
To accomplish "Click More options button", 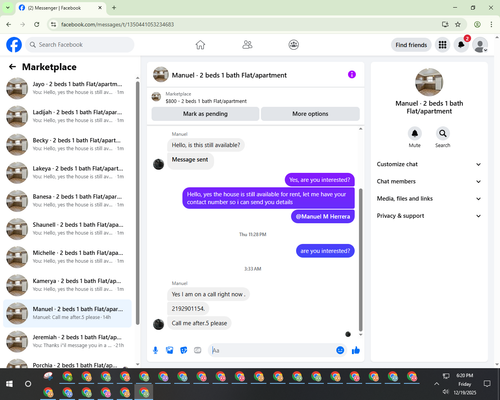I will click(x=310, y=114).
